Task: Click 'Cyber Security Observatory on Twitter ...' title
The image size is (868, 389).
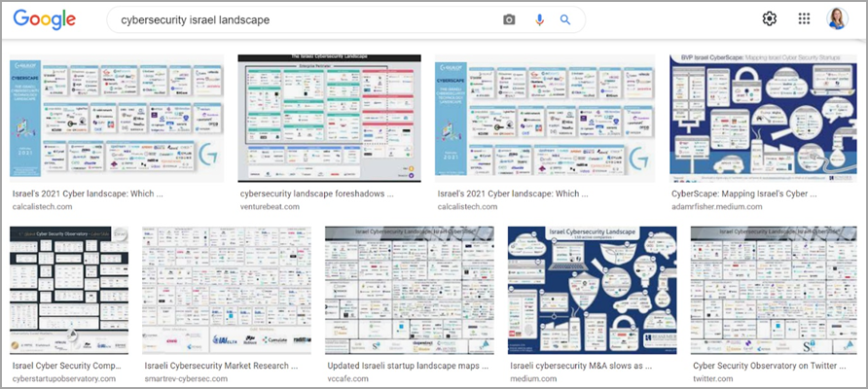Action: pos(769,367)
